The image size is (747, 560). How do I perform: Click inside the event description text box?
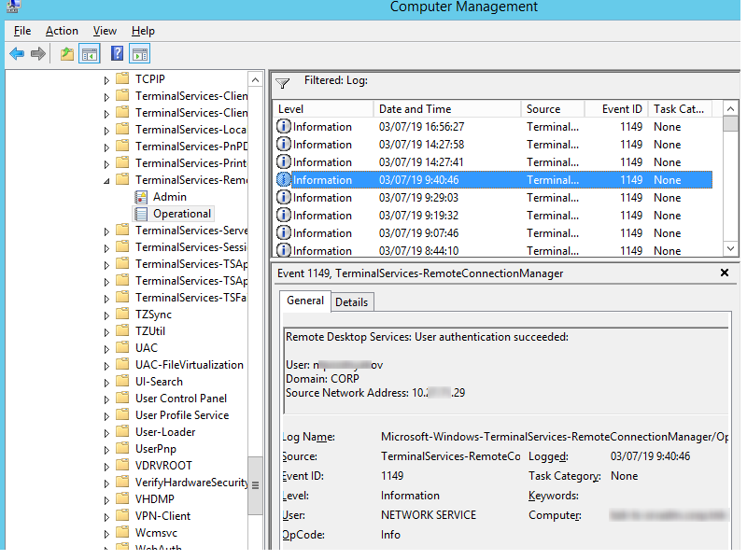coord(506,371)
